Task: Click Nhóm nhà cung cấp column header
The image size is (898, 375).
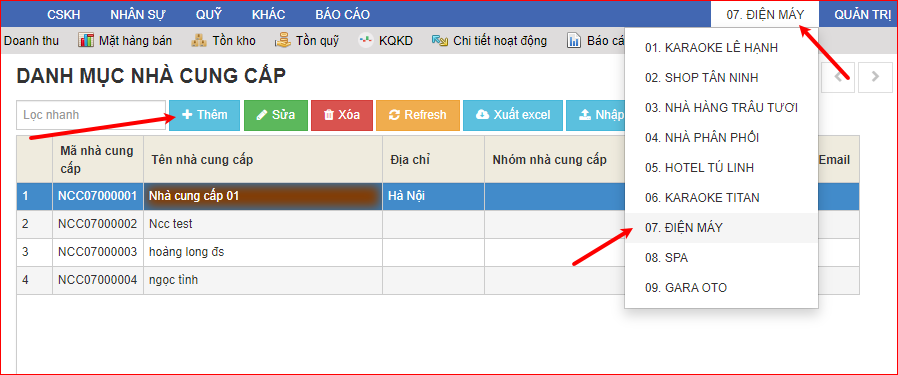Action: point(554,160)
